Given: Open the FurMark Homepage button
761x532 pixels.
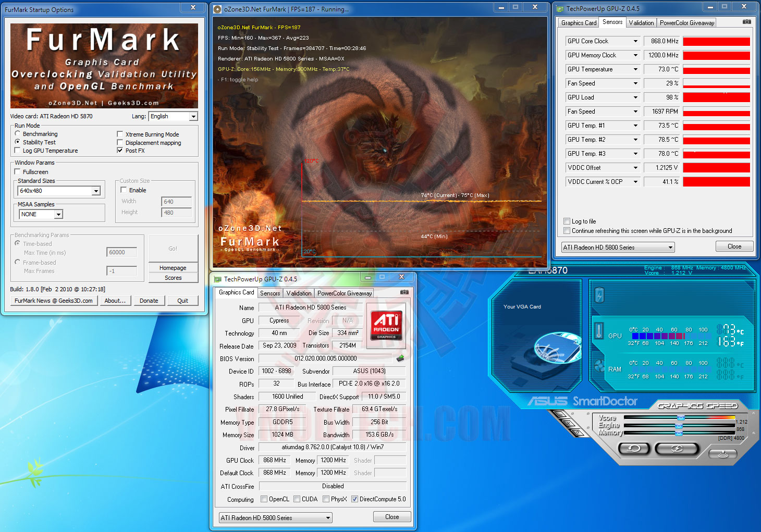Looking at the screenshot, I should (x=173, y=268).
